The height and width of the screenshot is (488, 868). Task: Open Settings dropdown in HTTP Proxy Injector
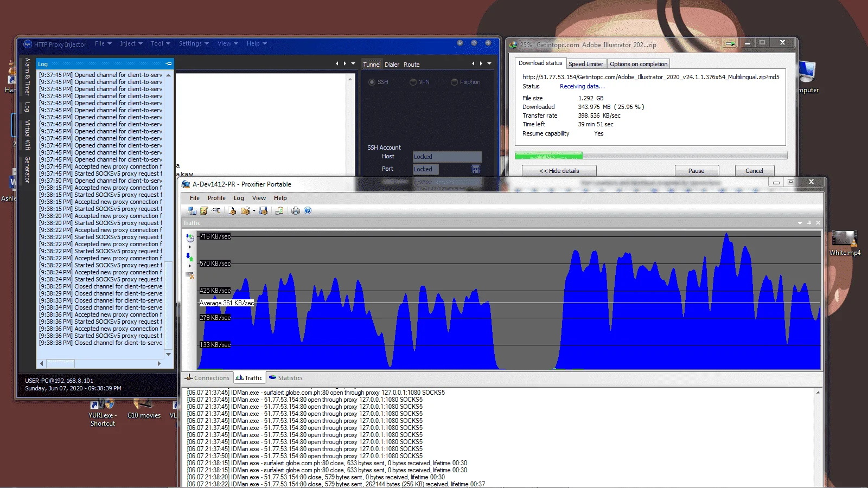click(x=194, y=43)
